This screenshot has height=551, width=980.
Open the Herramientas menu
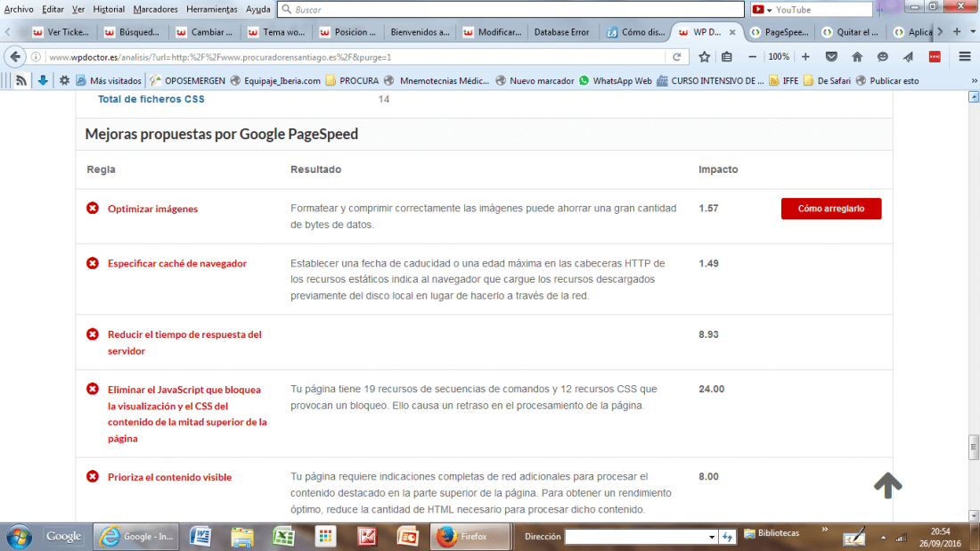212,10
